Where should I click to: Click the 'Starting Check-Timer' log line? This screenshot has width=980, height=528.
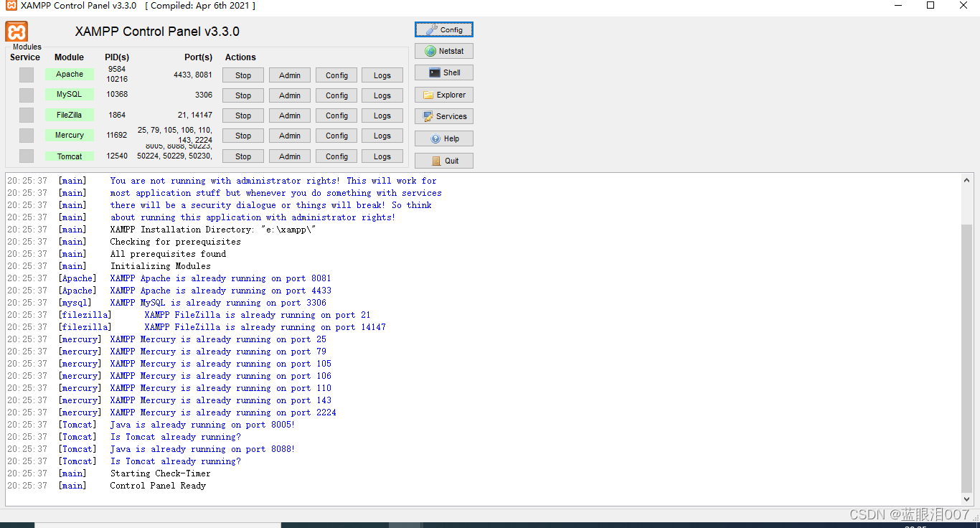[161, 473]
